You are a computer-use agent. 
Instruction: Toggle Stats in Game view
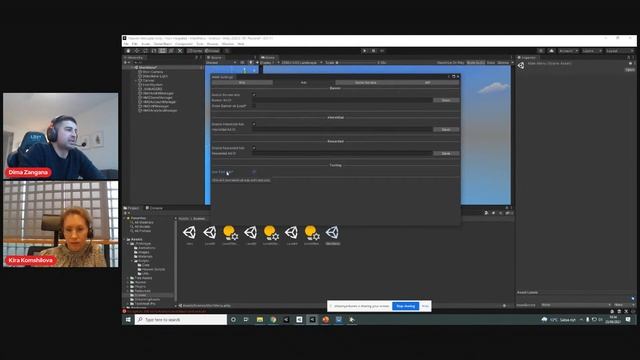(x=491, y=62)
